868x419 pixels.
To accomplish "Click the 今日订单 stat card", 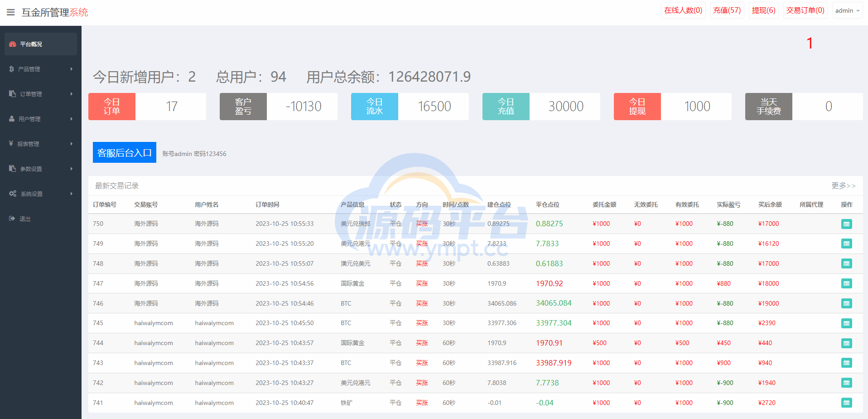I will [147, 107].
